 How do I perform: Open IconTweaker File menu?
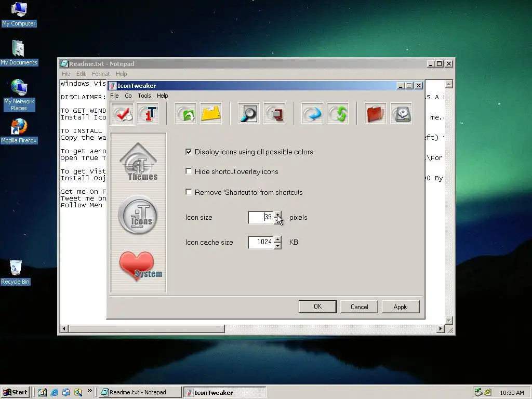tap(114, 96)
